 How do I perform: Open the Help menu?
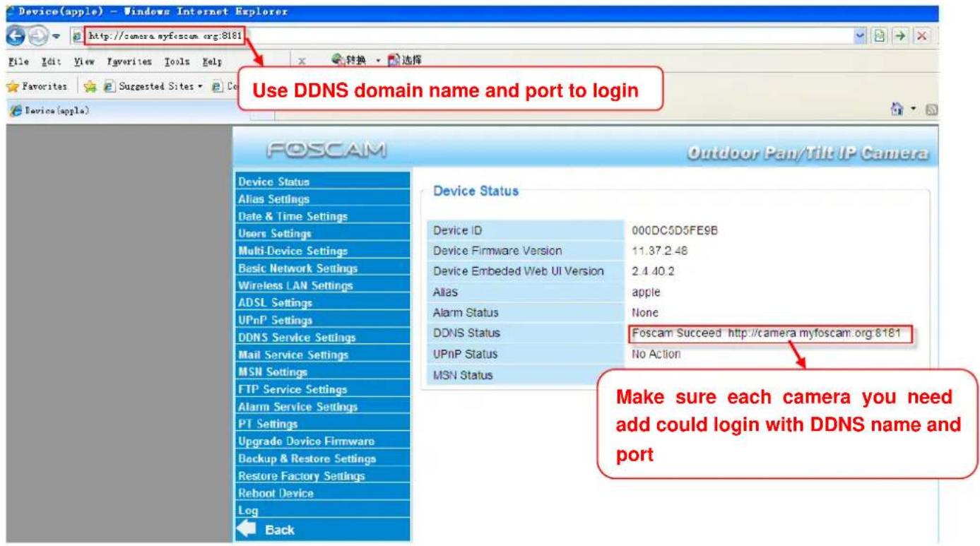point(212,61)
